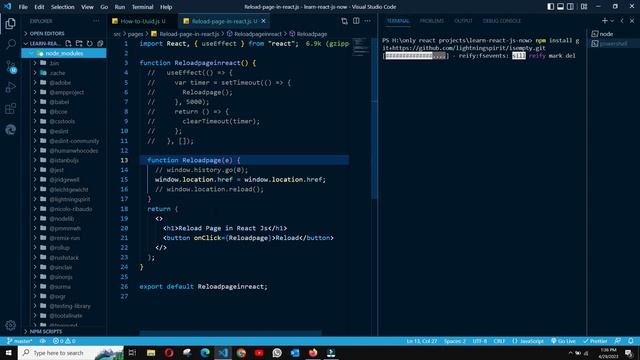Screen dimensions: 640x360
Task: Collapse all folders in explorer
Action: point(100,43)
